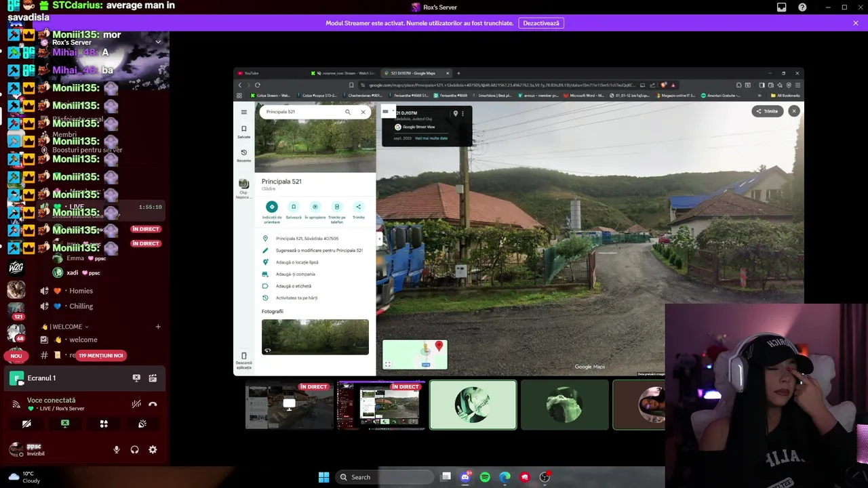Click the Trimite button over Street View
The width and height of the screenshot is (868, 488).
pos(768,111)
